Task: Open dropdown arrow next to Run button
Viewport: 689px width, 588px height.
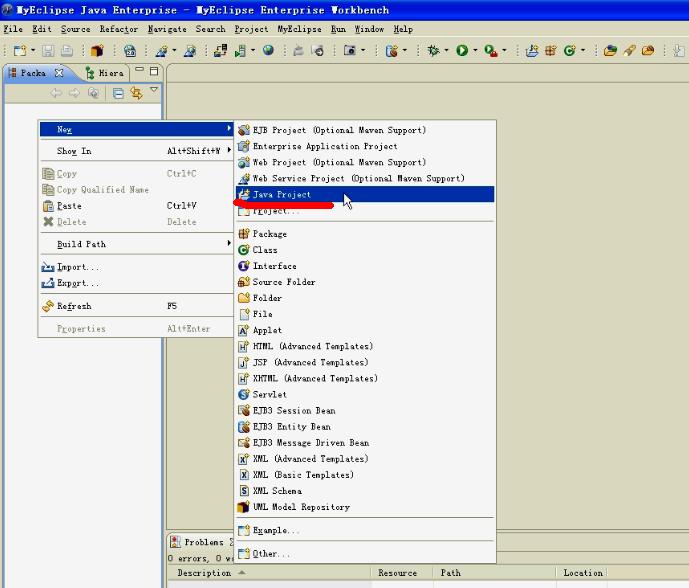Action: [x=475, y=51]
